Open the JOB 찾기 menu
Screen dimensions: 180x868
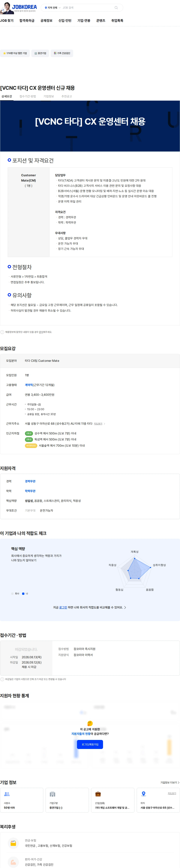coord(7,20)
